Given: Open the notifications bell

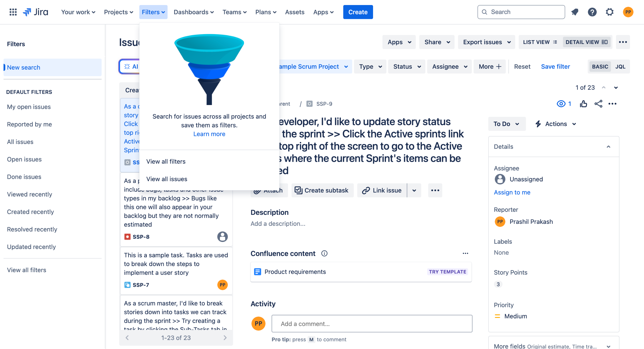Looking at the screenshot, I should (575, 12).
